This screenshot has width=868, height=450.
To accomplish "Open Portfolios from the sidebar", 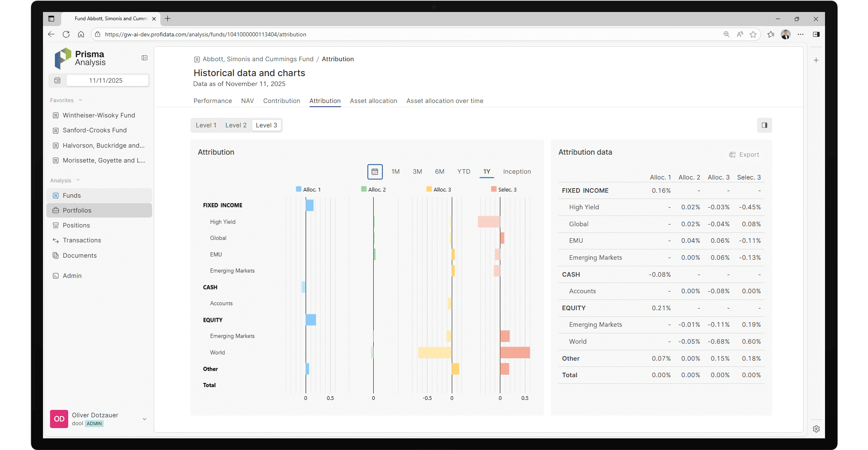I will pyautogui.click(x=77, y=210).
